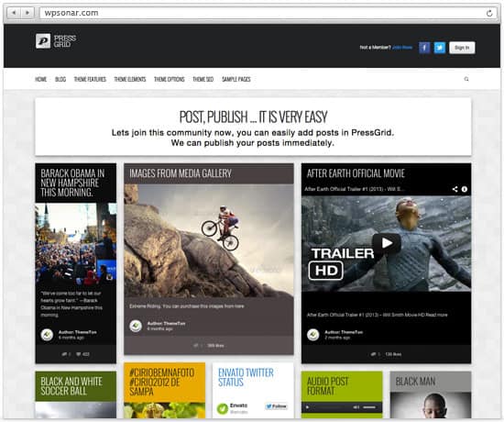504x422 pixels.
Task: Go to the Home menu item
Action: click(x=41, y=79)
